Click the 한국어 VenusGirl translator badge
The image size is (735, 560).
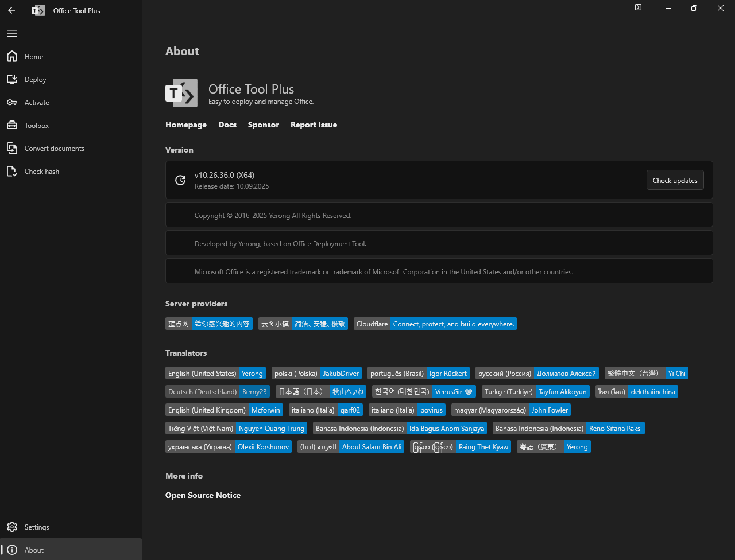pos(424,392)
